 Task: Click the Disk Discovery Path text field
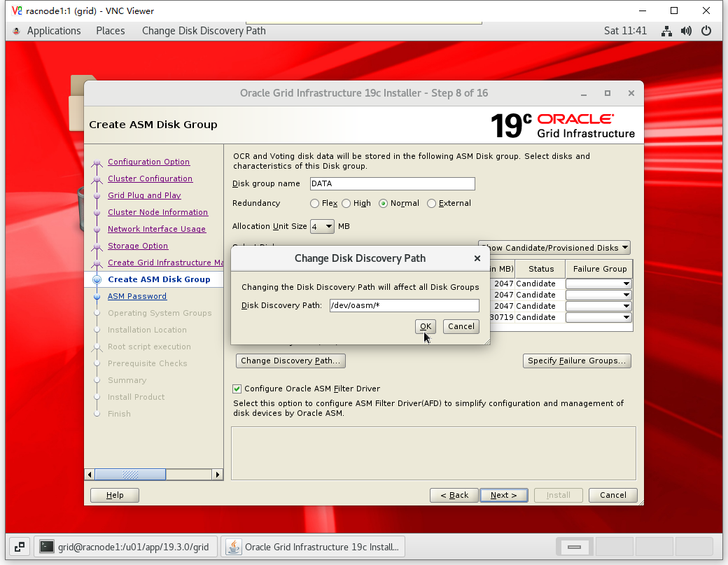(404, 305)
